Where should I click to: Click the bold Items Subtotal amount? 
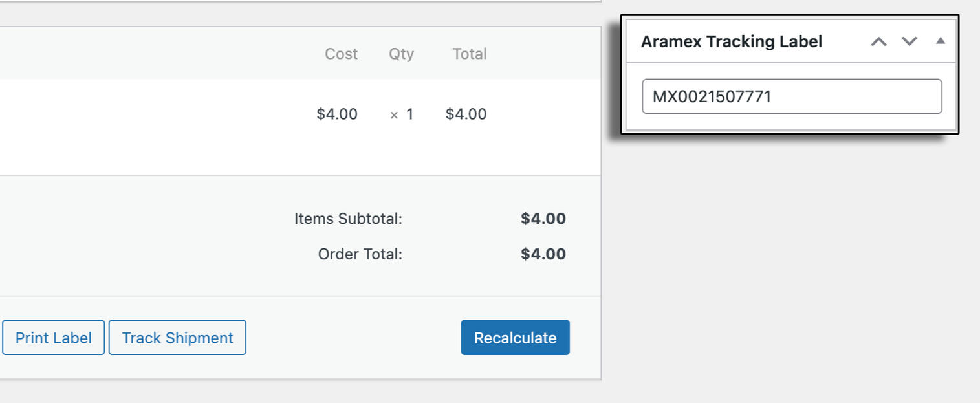click(543, 219)
